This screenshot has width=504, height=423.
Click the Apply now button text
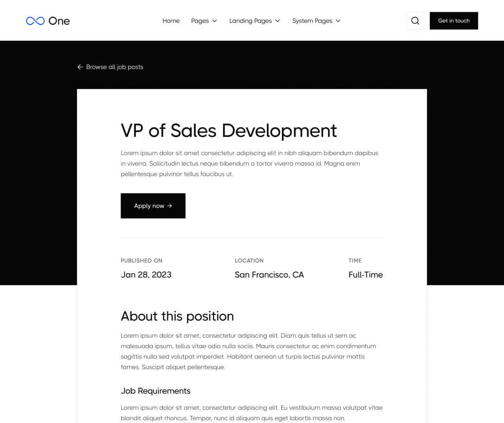click(149, 206)
